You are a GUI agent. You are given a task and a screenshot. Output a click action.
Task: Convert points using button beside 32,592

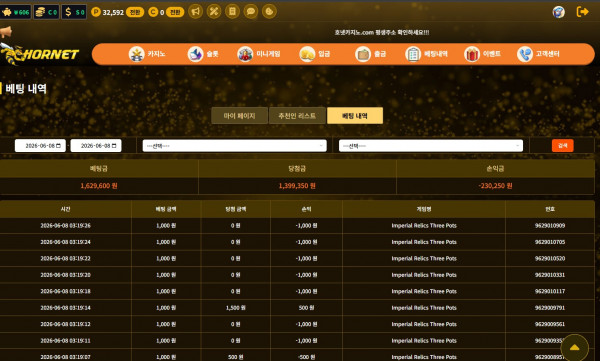pos(135,12)
